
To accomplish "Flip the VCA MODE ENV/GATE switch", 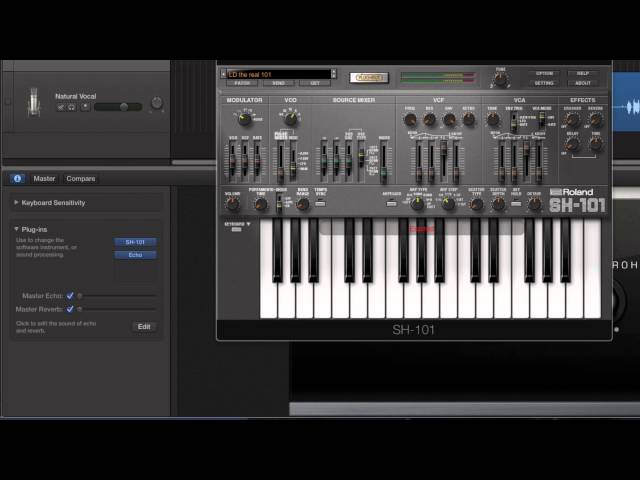I will click(542, 120).
